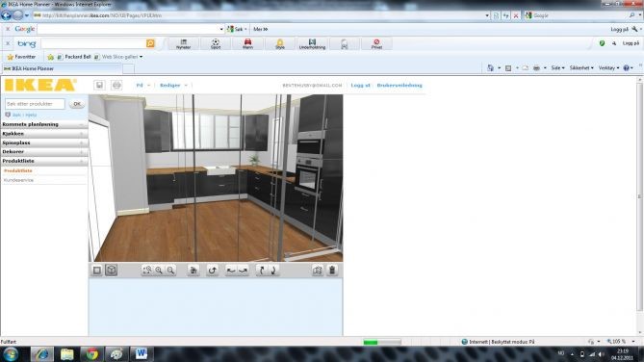Expand the Kjøkken sidebar section
Image resolution: width=644 pixels, height=362 pixels.
click(44, 134)
